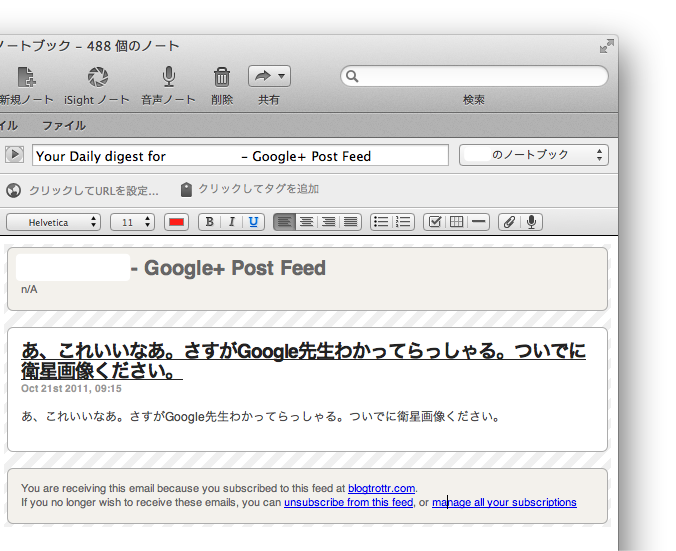Align text left
This screenshot has width=676, height=551.
pyautogui.click(x=285, y=222)
